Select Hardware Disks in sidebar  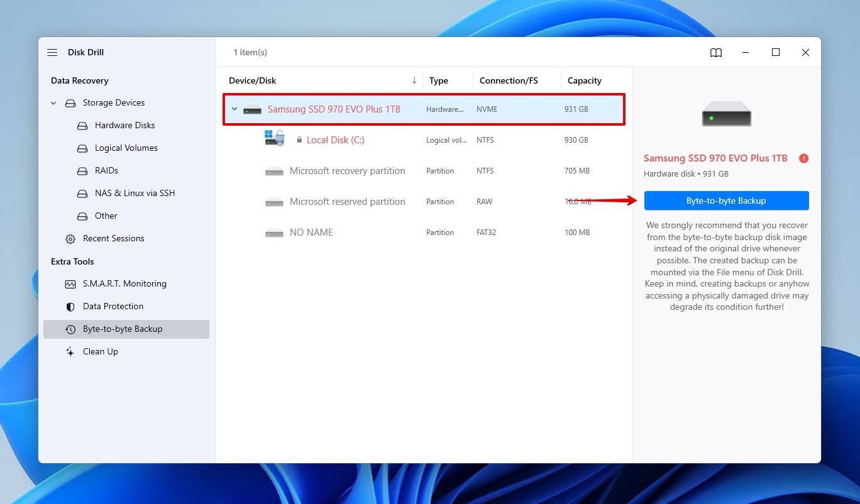124,126
